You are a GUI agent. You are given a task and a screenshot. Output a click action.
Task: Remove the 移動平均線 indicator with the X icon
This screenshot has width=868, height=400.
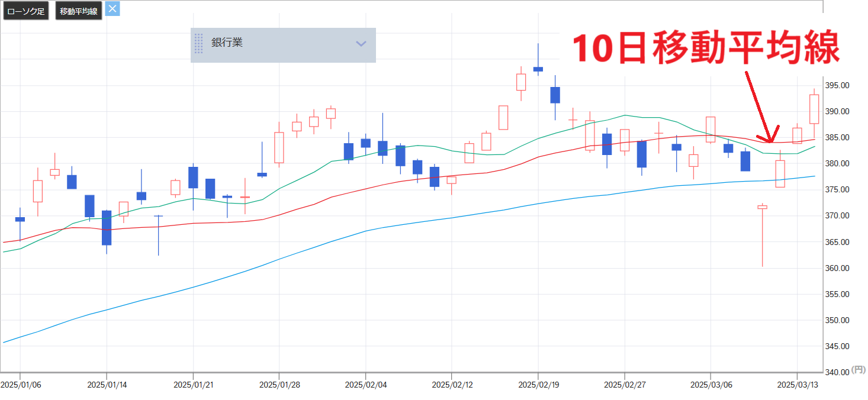pos(112,9)
